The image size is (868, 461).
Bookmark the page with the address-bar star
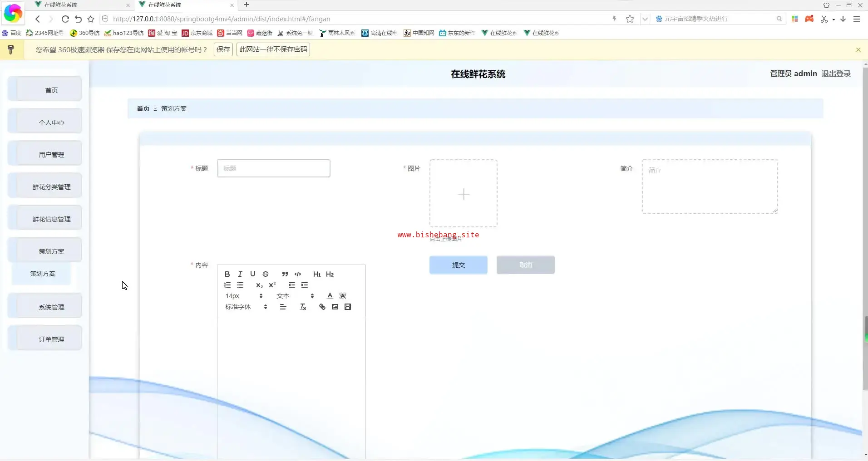630,19
